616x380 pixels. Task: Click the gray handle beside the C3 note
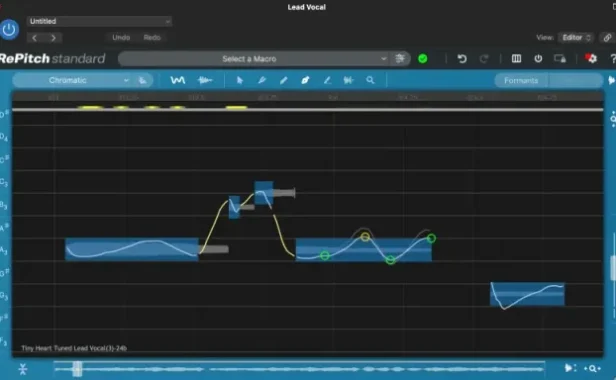coord(284,193)
